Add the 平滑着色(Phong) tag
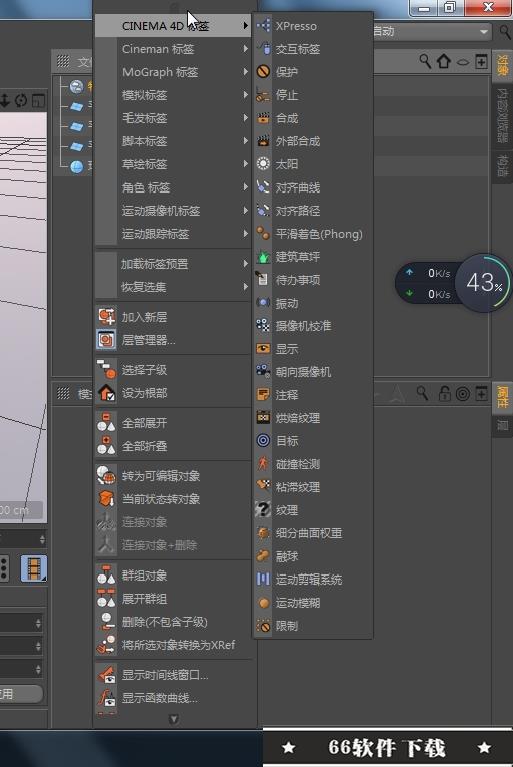 [x=312, y=234]
